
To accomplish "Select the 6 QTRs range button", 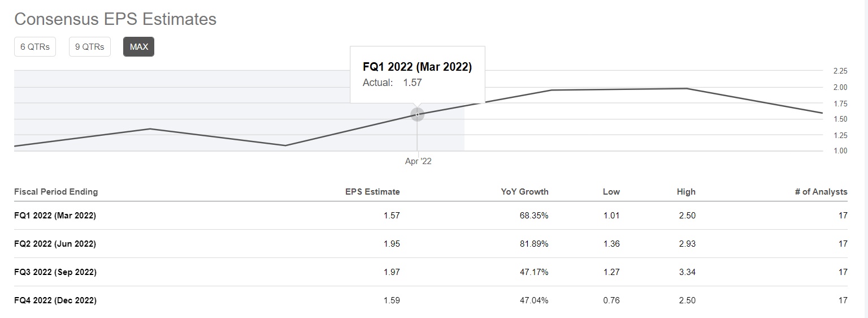I will pyautogui.click(x=35, y=47).
